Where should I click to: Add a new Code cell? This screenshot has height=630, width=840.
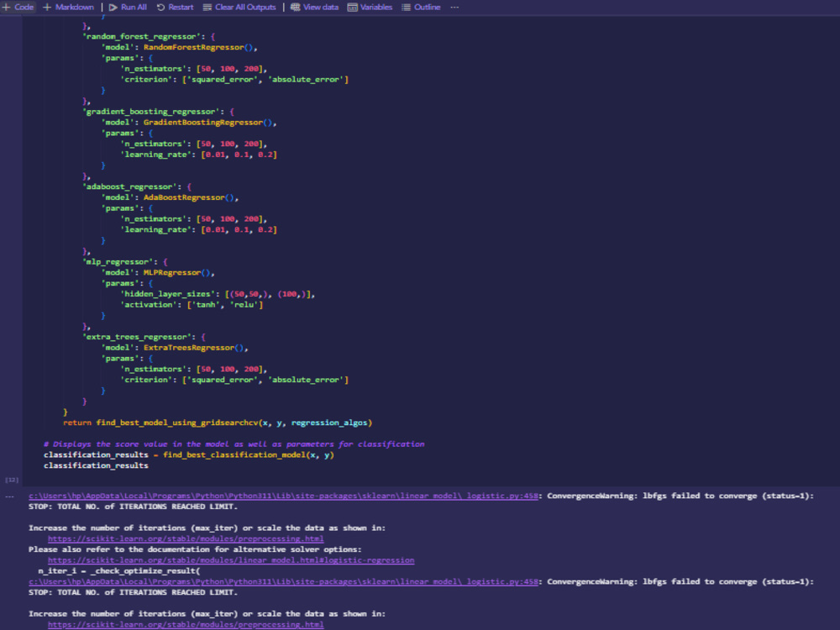[x=18, y=7]
